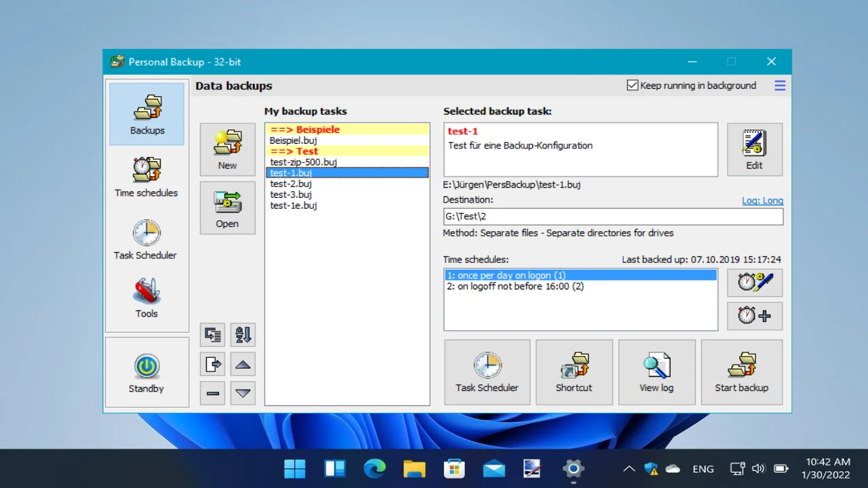Click the edit time schedule pencil icon
Image resolution: width=868 pixels, height=488 pixels.
(755, 283)
